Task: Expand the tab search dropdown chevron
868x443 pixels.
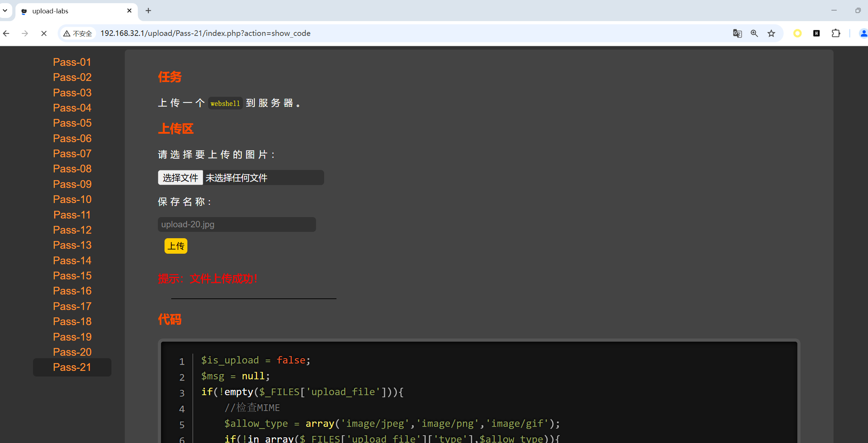Action: [5, 11]
